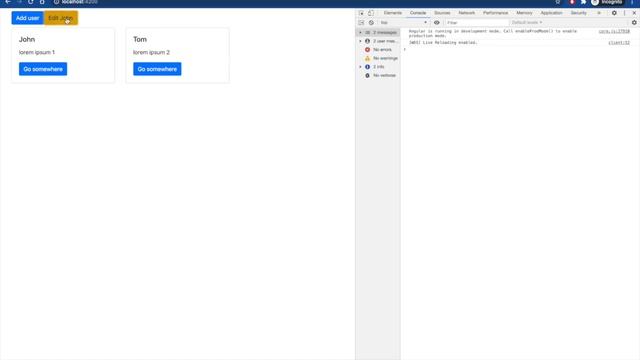Activate the DevTools inspect element picker

coord(361,13)
